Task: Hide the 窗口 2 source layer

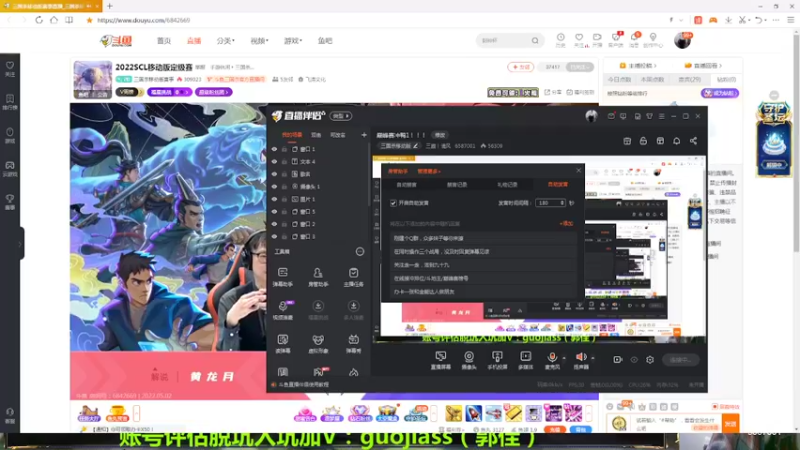Action: [274, 224]
